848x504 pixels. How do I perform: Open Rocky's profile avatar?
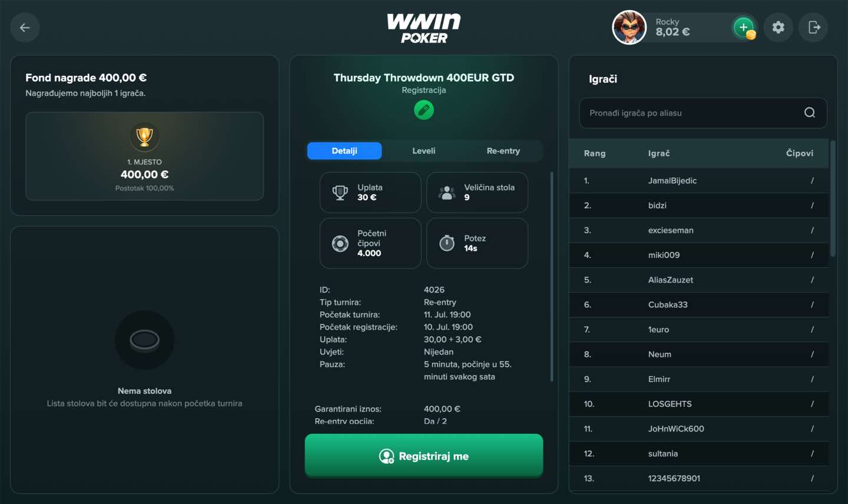click(x=629, y=27)
